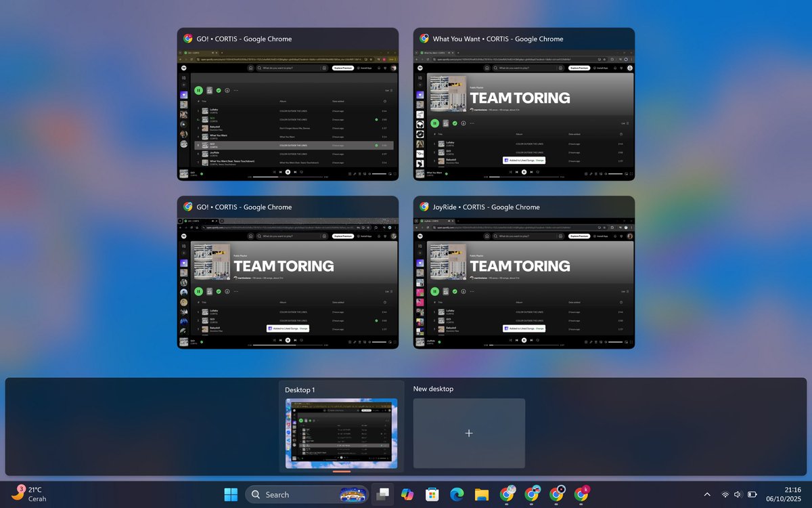Click the search highlight image in the Search box
This screenshot has width=812, height=508.
(x=352, y=494)
